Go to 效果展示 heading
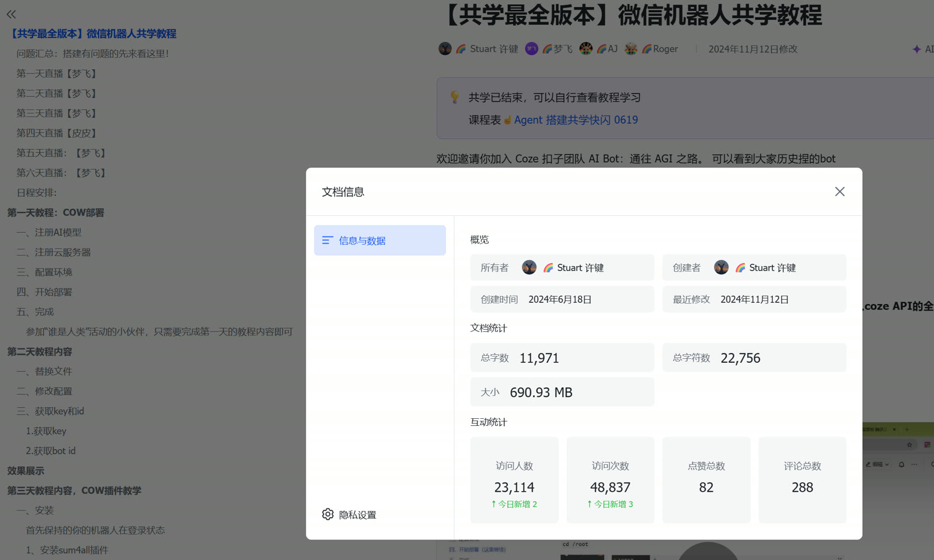 pos(26,471)
